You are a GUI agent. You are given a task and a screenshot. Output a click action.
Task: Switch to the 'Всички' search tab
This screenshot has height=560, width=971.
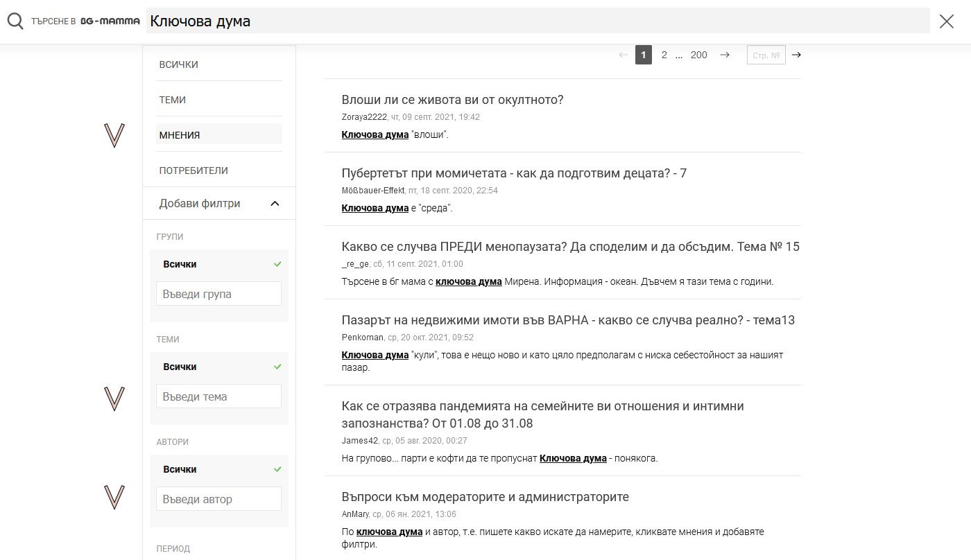click(x=179, y=64)
